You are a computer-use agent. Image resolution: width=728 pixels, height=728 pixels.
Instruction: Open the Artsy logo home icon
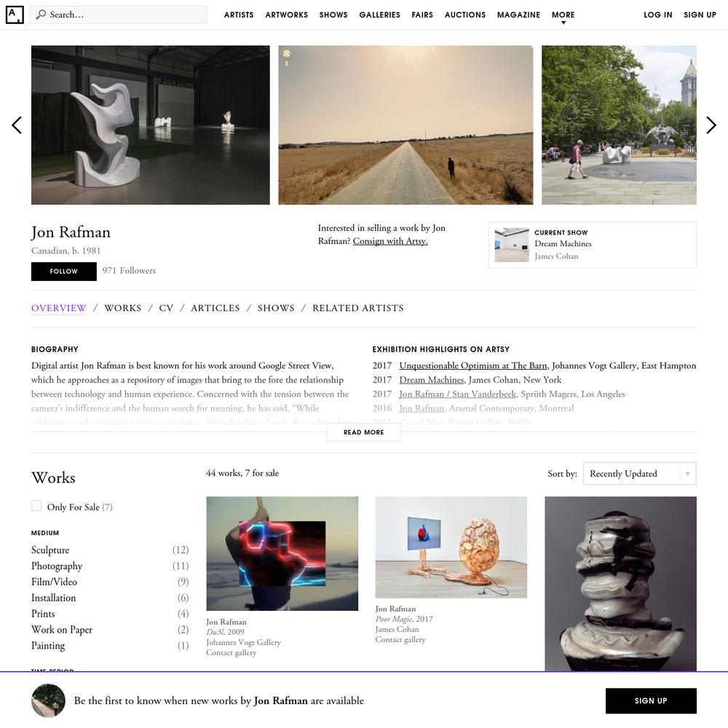pyautogui.click(x=15, y=15)
